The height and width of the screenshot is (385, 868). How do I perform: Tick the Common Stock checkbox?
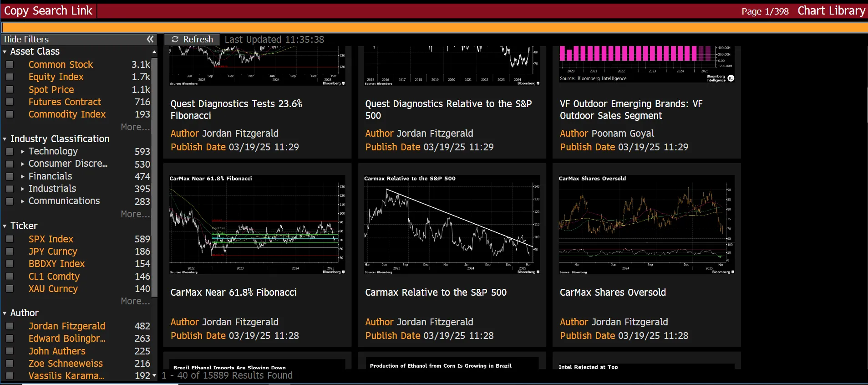[x=10, y=65]
